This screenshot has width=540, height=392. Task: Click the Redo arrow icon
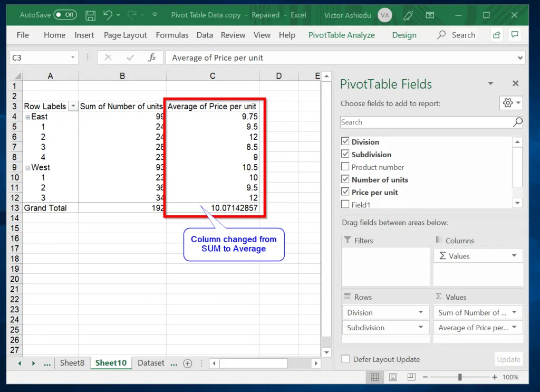pos(131,15)
